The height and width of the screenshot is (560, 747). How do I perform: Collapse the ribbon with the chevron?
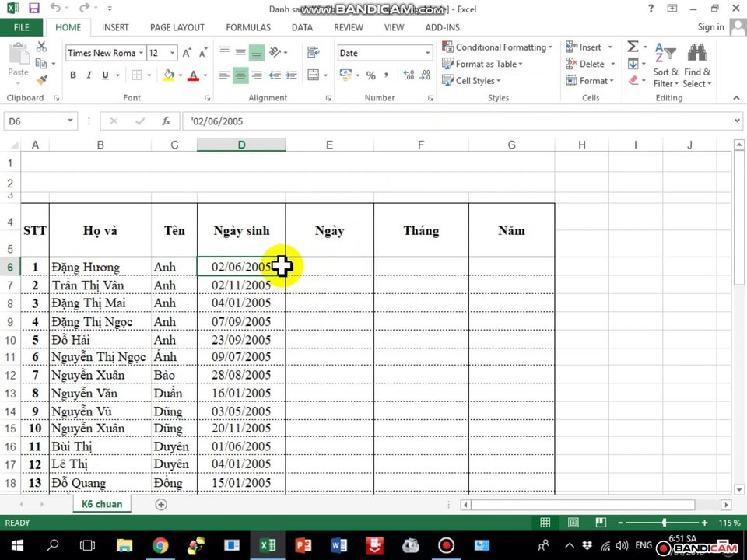[x=737, y=98]
